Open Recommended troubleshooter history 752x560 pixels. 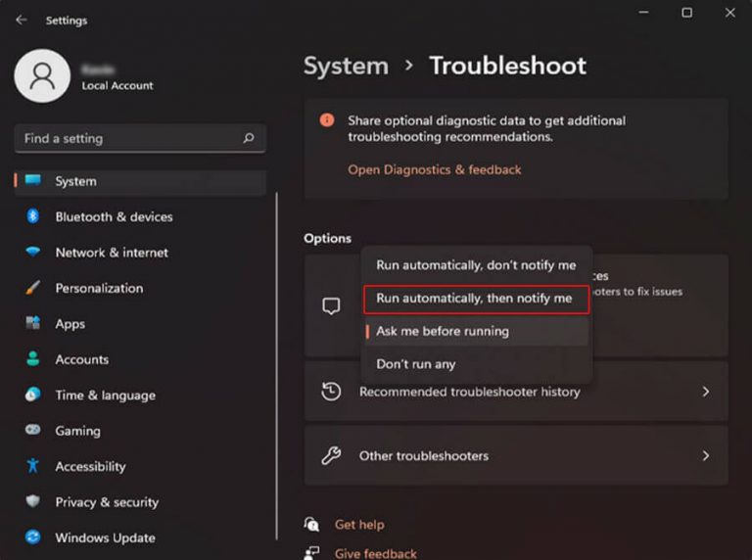[x=516, y=392]
